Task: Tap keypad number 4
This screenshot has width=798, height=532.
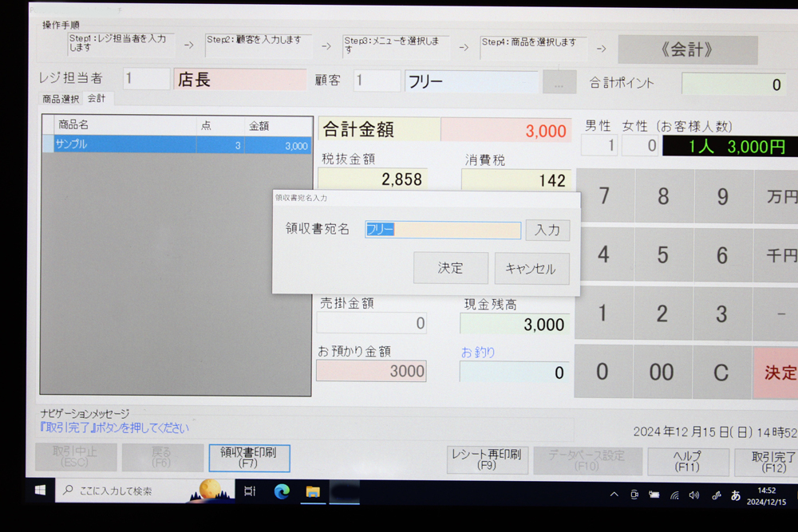Action: (603, 254)
